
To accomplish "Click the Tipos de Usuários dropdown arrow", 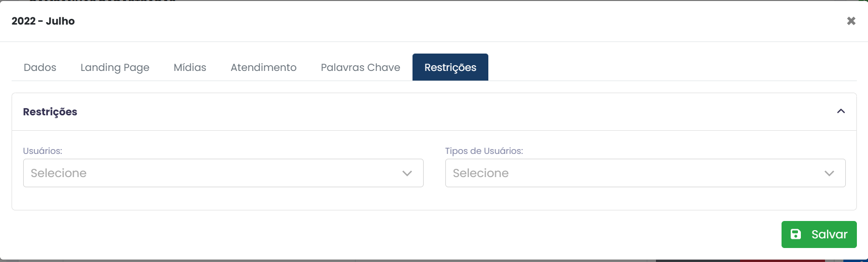I will tap(829, 173).
